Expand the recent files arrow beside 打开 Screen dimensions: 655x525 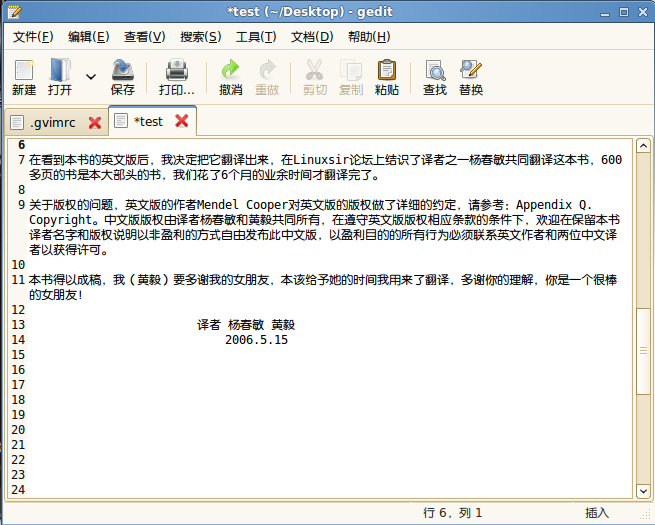(91, 76)
